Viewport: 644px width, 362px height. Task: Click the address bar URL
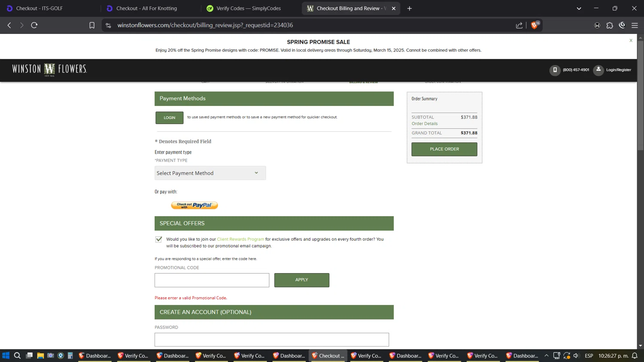[205, 25]
